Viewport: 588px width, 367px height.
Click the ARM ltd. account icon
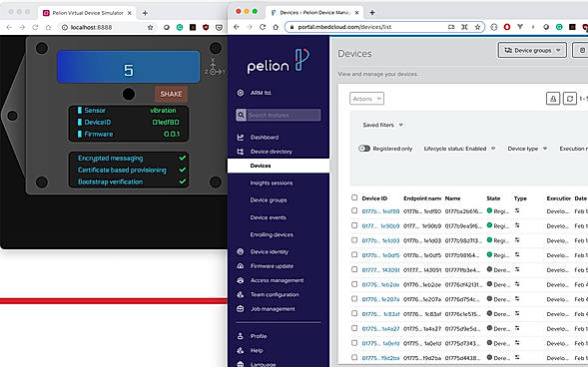pos(241,93)
